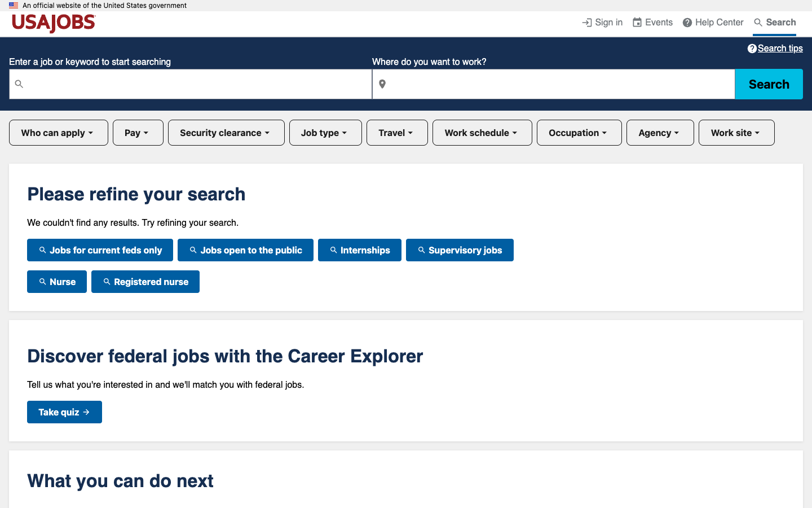Image resolution: width=812 pixels, height=508 pixels.
Task: Click the USAJOBS logo
Action: (x=54, y=23)
